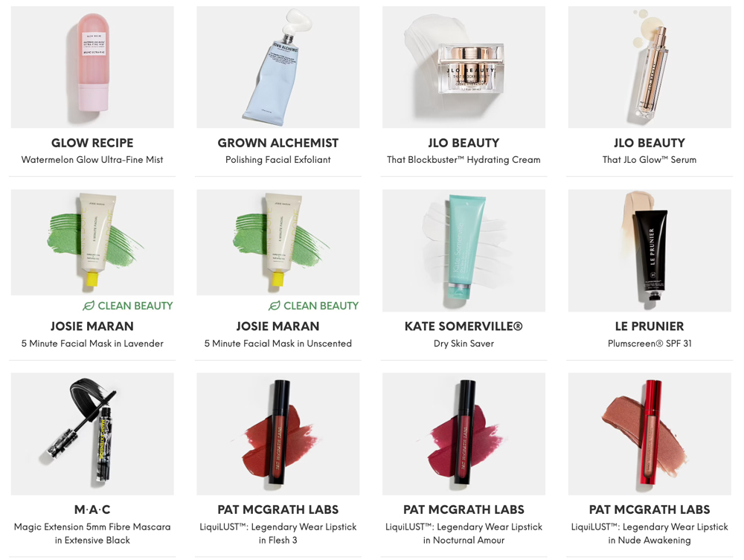
Task: Click the GLOW RECIPE brand name
Action: pos(92,143)
